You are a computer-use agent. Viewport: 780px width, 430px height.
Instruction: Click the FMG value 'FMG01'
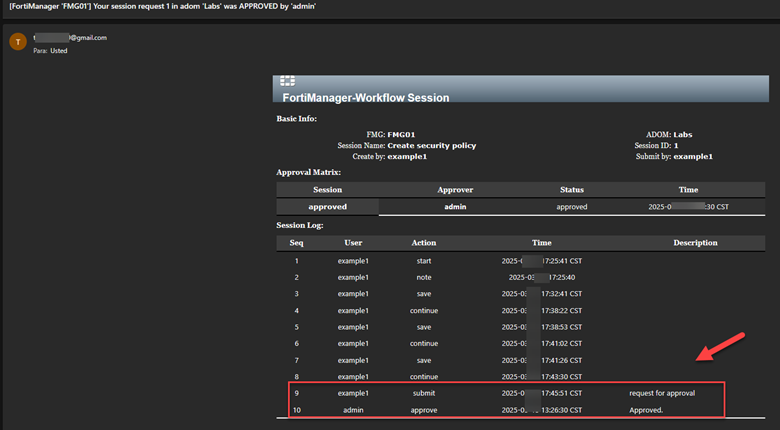pyautogui.click(x=401, y=134)
